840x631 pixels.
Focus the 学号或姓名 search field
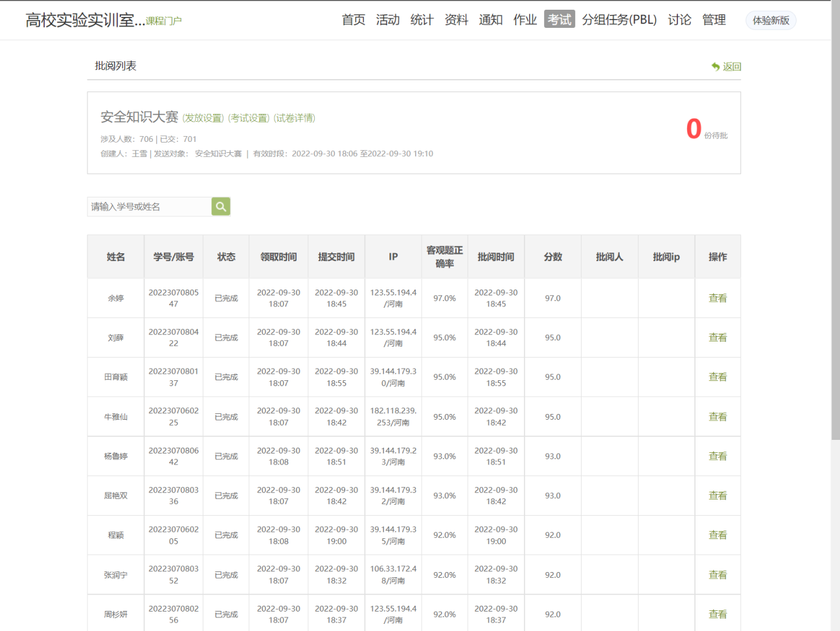[149, 207]
